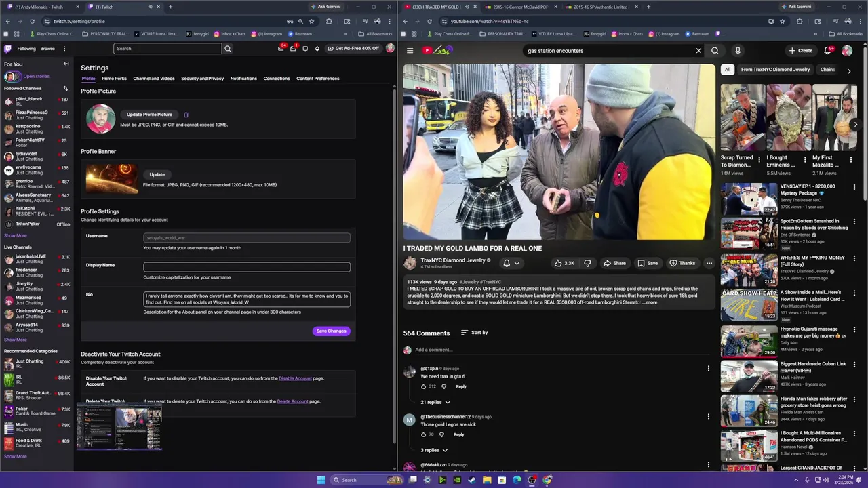Open the Twitch Bits diamond icon
868x488 pixels.
(317, 49)
